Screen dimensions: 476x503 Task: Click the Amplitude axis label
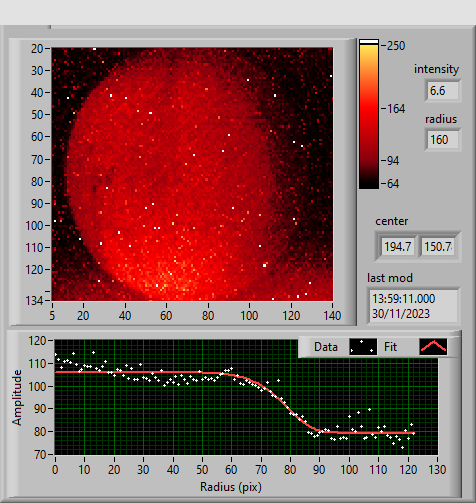point(17,397)
